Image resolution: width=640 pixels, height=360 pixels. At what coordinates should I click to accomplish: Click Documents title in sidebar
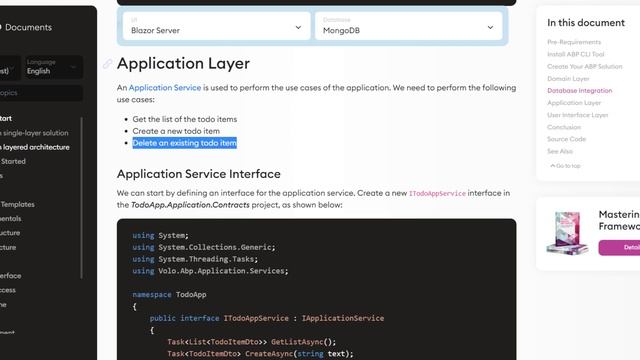(29, 27)
